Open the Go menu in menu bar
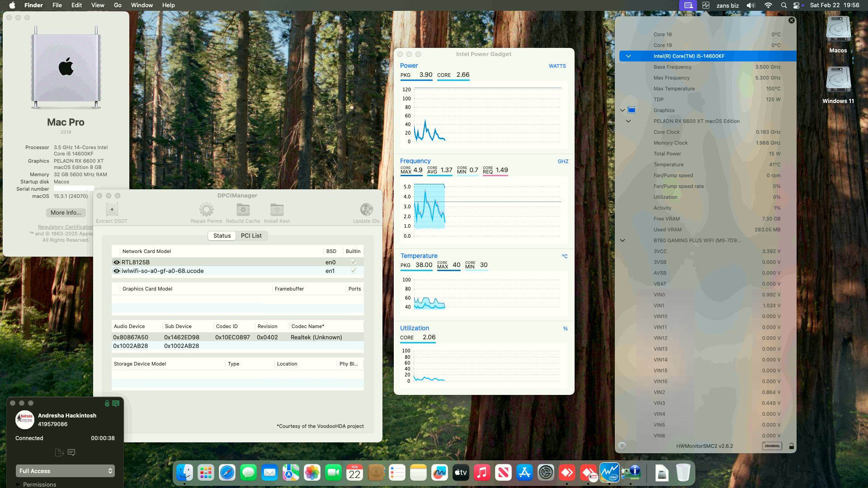Viewport: 868px width, 488px height. tap(118, 5)
